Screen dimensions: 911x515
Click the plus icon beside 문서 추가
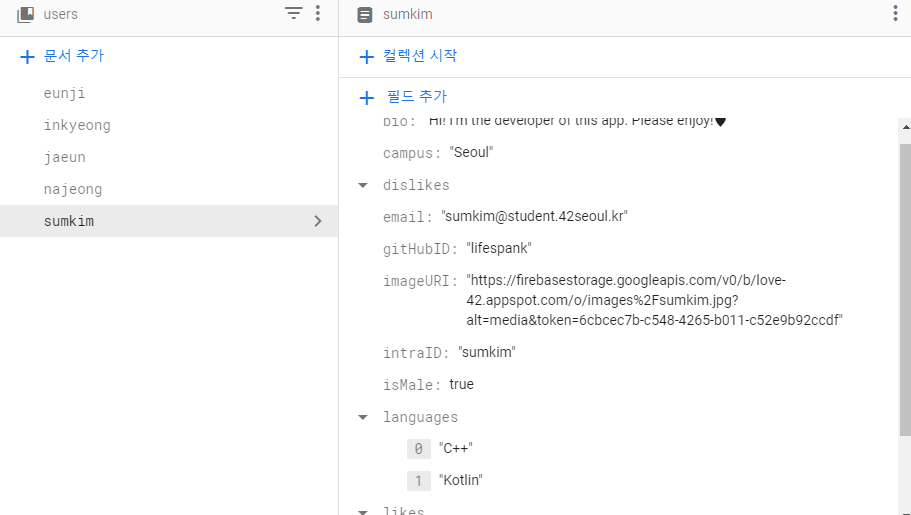click(27, 57)
